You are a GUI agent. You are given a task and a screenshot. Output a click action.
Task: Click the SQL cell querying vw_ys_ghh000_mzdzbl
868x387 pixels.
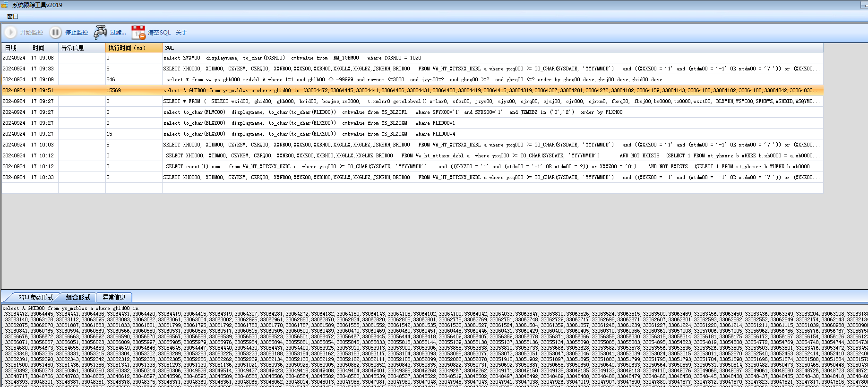(492, 79)
